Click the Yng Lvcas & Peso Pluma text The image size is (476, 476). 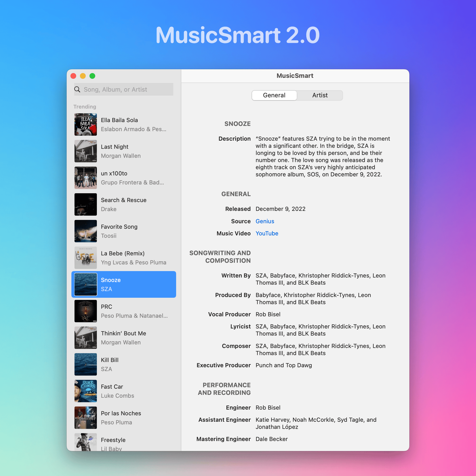tap(134, 262)
